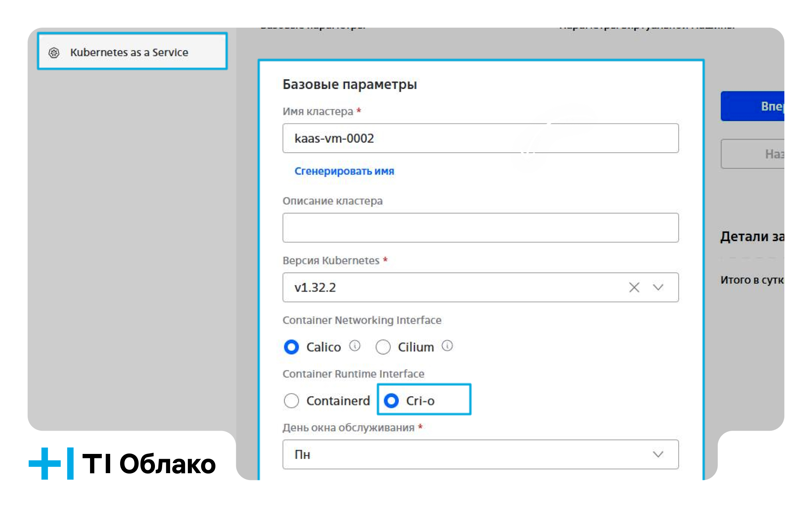Open the День окна обслуживания dropdown Пн
Viewport: 812px width, 508px height.
tap(480, 454)
